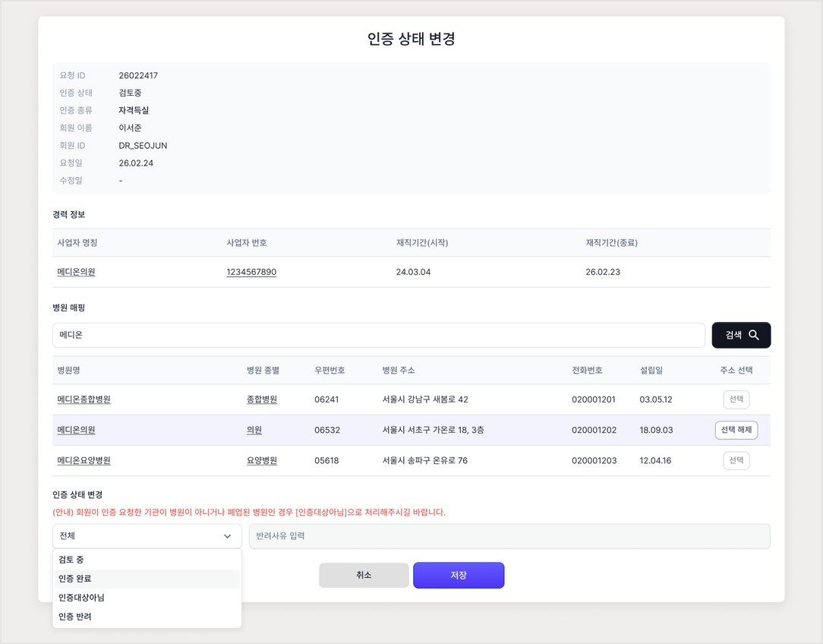The image size is (823, 644).
Task: Click the 주소 선택 column header
Action: (x=736, y=370)
